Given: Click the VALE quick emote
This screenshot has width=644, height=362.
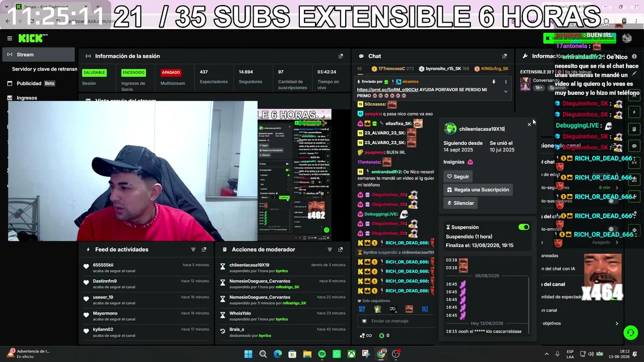Looking at the screenshot, I should point(425,309).
